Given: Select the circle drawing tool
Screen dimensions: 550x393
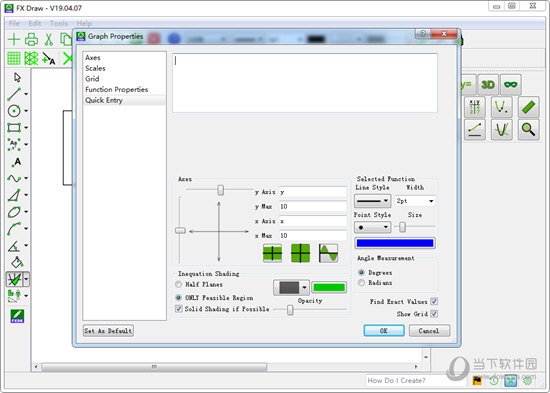Looking at the screenshot, I should (14, 111).
